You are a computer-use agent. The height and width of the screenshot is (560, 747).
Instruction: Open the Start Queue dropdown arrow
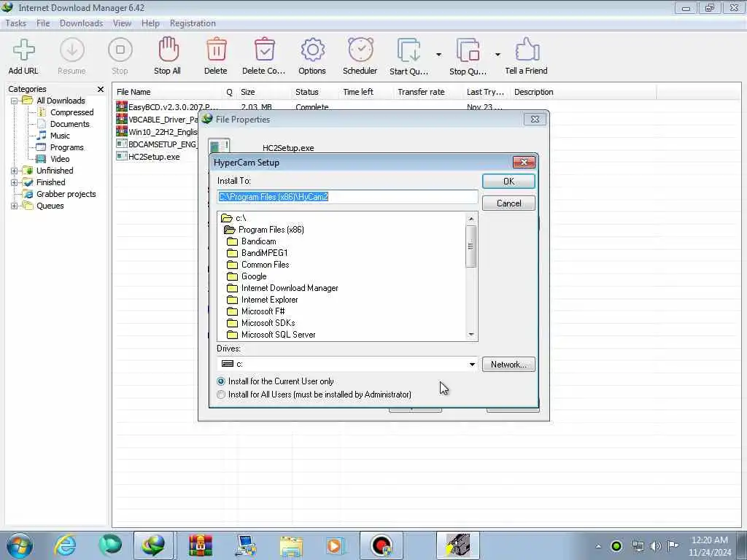(438, 55)
